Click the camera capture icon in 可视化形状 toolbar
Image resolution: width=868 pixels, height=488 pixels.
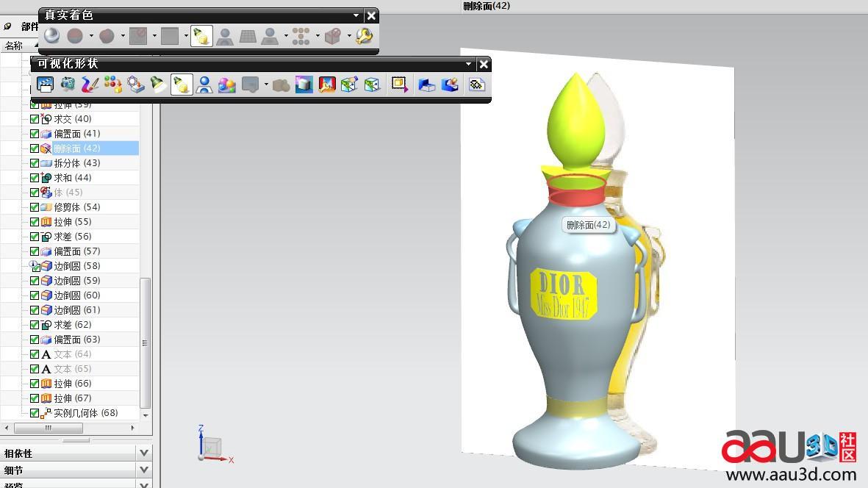point(68,85)
